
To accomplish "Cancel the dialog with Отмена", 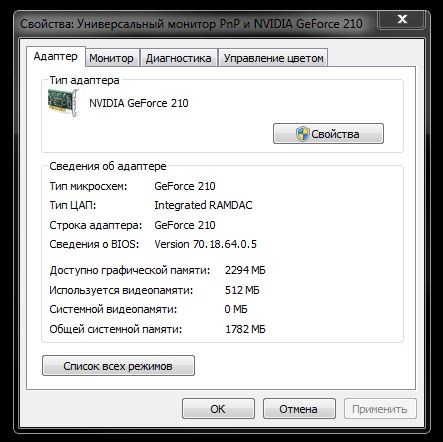I will [299, 409].
